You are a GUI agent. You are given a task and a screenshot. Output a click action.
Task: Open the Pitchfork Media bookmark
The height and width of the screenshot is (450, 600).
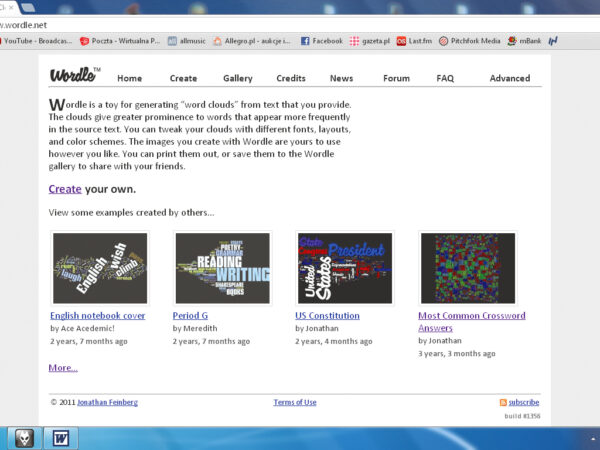tap(469, 41)
